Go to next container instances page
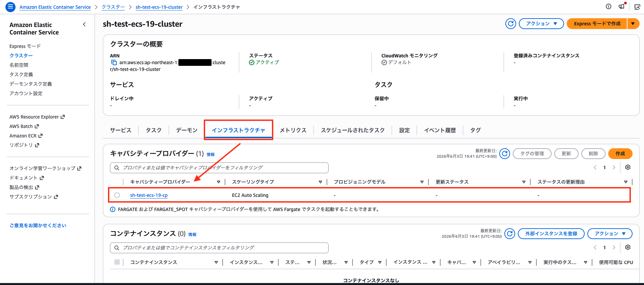The image size is (644, 285). point(614,248)
